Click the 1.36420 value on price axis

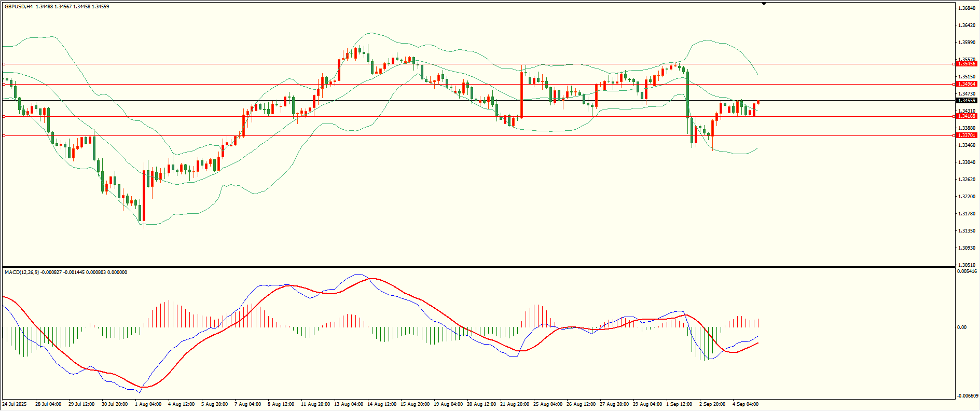coord(968,25)
